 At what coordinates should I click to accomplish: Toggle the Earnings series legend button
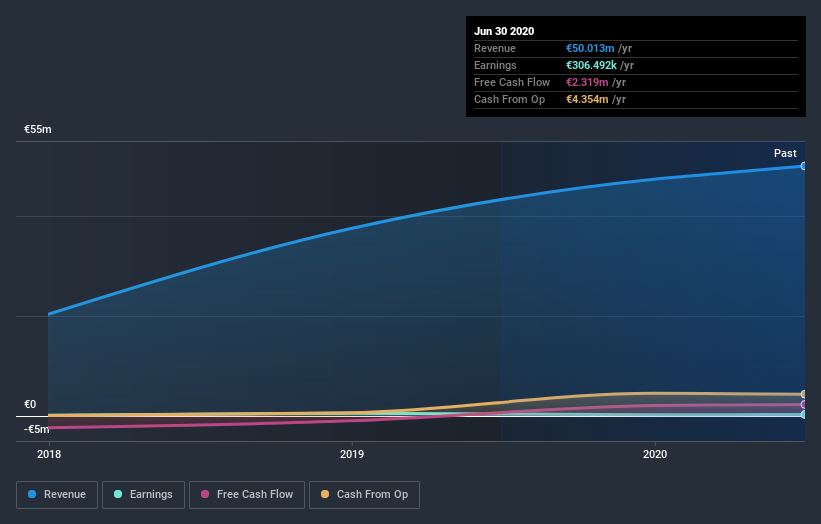[x=143, y=495]
